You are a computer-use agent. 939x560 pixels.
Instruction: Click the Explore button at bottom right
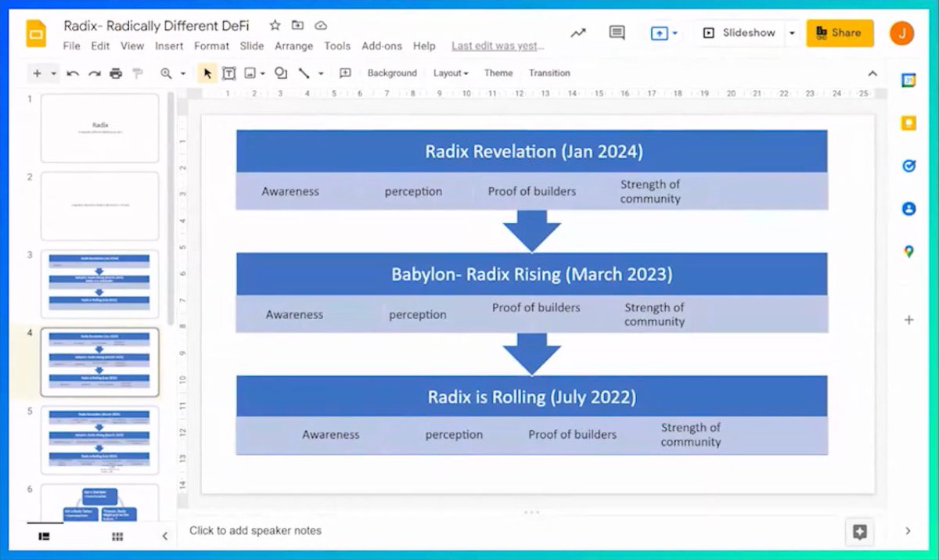860,532
